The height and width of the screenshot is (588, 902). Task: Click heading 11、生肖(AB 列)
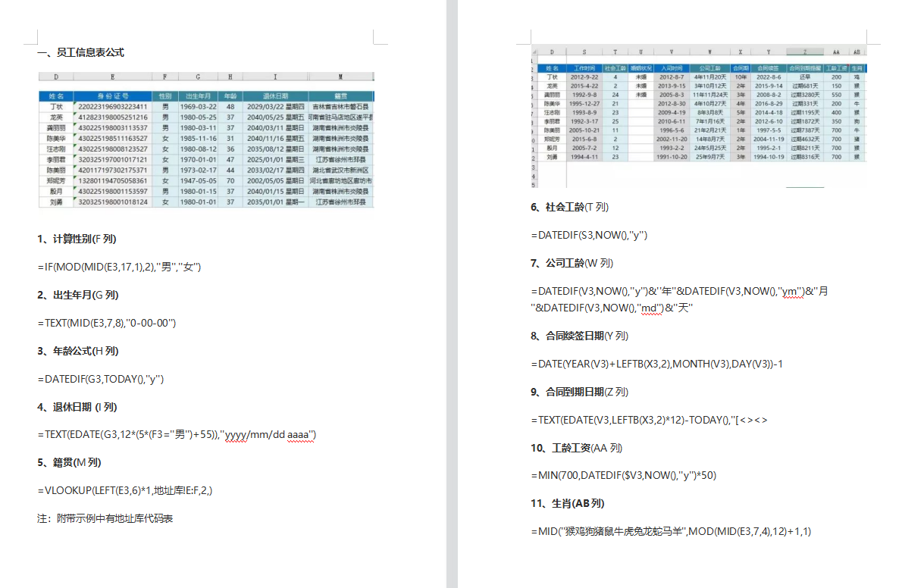pyautogui.click(x=567, y=503)
